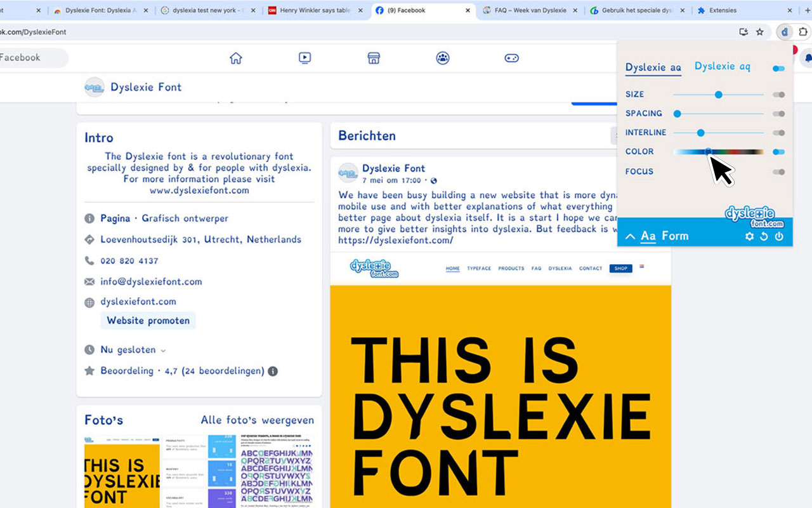This screenshot has height=508, width=812.
Task: Click the browser address bar URL
Action: (33, 32)
